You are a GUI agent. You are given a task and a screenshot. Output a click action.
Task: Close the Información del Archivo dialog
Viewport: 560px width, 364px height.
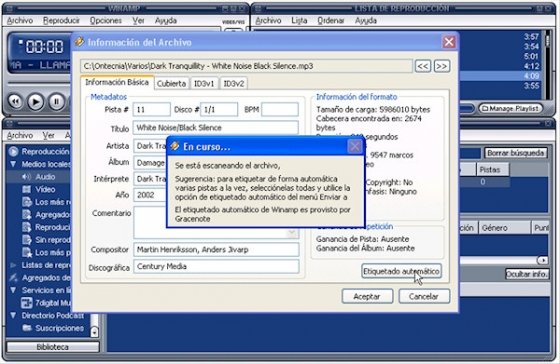(449, 42)
